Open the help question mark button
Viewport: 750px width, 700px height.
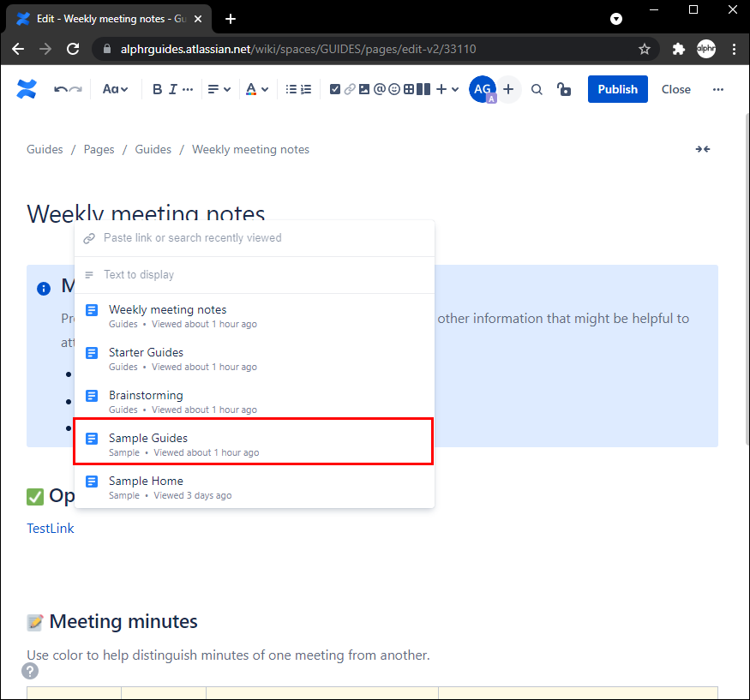[x=30, y=671]
